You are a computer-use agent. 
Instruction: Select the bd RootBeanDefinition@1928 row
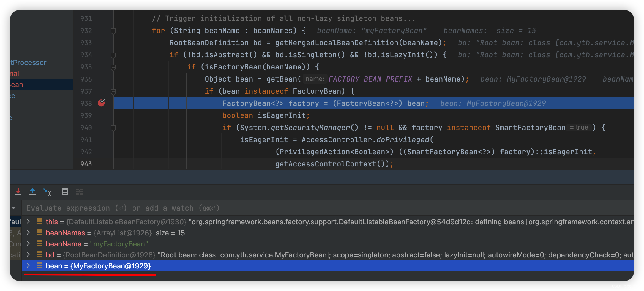(328, 255)
